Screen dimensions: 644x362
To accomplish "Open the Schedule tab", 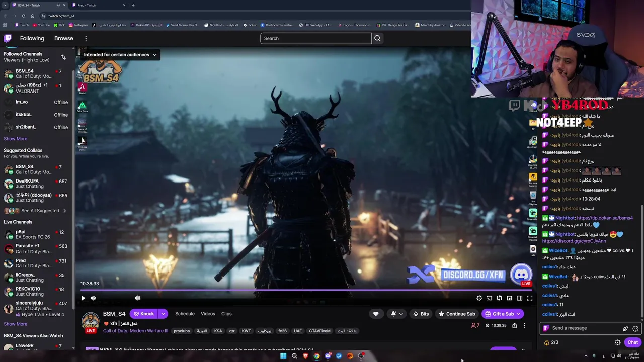I will [185, 314].
